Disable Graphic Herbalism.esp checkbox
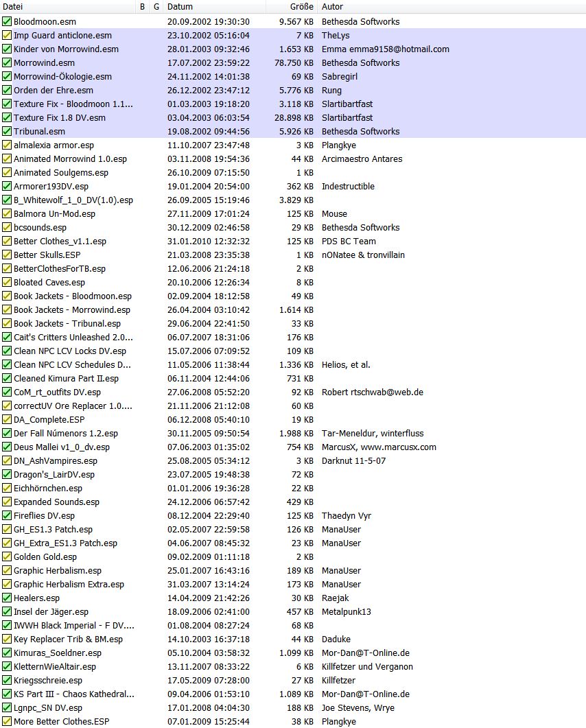 point(7,570)
